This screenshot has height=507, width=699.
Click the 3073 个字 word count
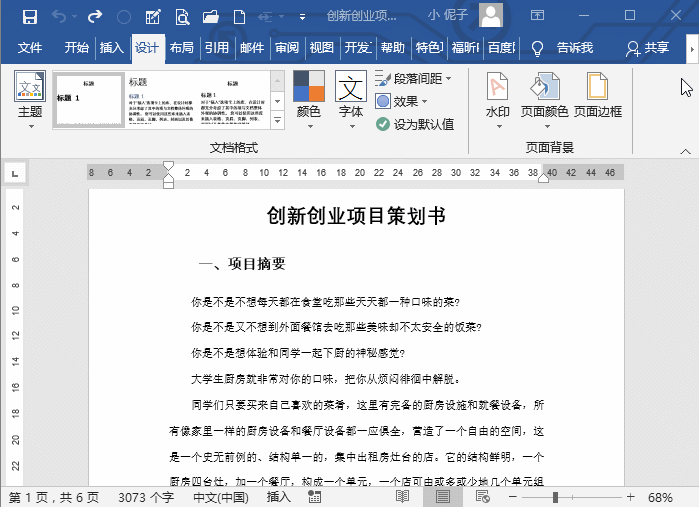pyautogui.click(x=146, y=497)
